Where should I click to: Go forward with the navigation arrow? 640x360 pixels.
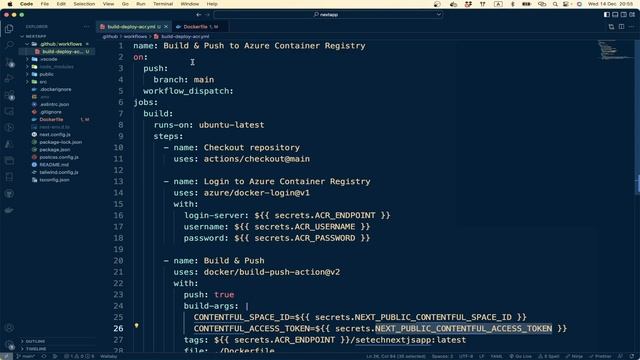(x=207, y=15)
